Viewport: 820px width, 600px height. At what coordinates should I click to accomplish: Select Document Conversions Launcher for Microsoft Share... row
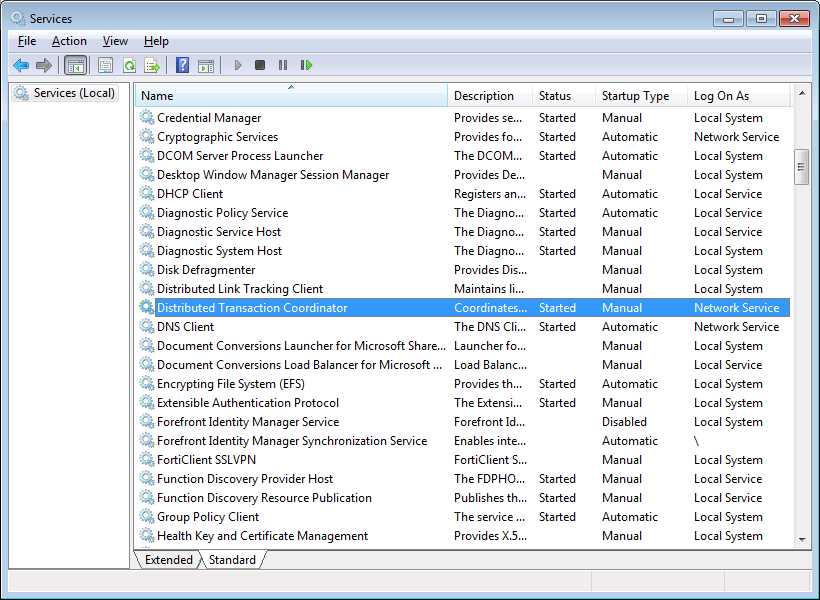point(463,346)
